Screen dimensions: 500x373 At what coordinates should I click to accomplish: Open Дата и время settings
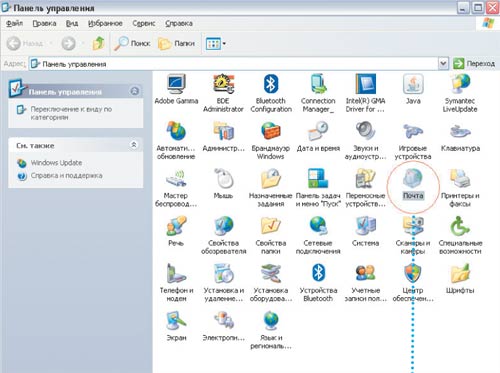[318, 137]
